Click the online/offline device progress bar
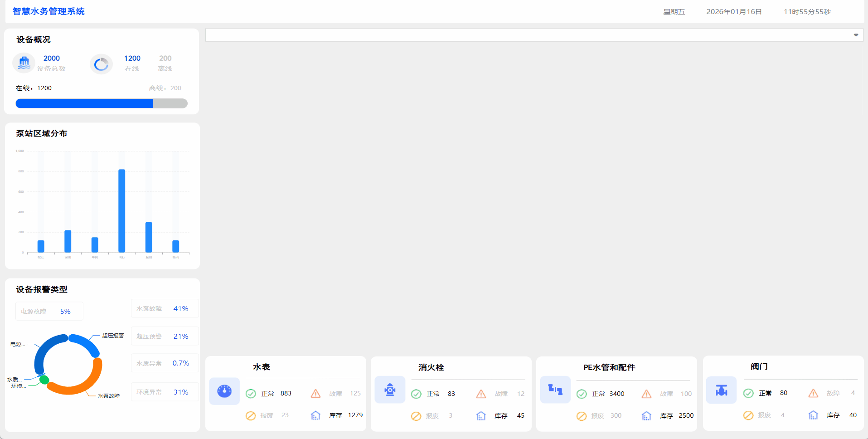The height and width of the screenshot is (439, 868). coord(102,103)
